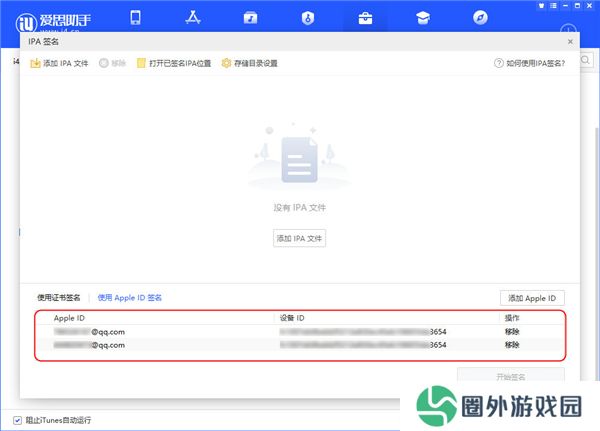
Task: Open the 如何使用IPA签名? help link
Action: pyautogui.click(x=530, y=63)
